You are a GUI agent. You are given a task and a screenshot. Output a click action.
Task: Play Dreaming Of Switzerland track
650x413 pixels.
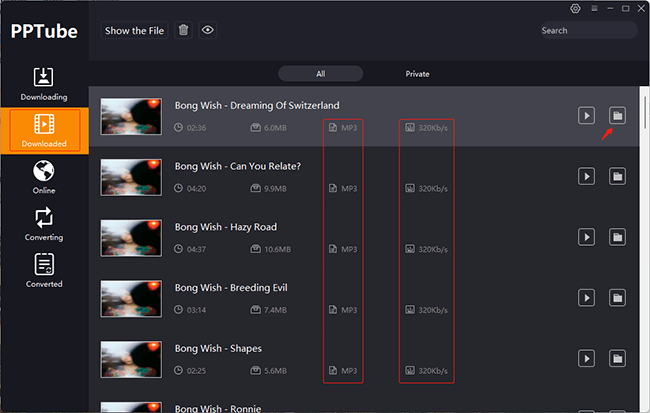(x=587, y=116)
